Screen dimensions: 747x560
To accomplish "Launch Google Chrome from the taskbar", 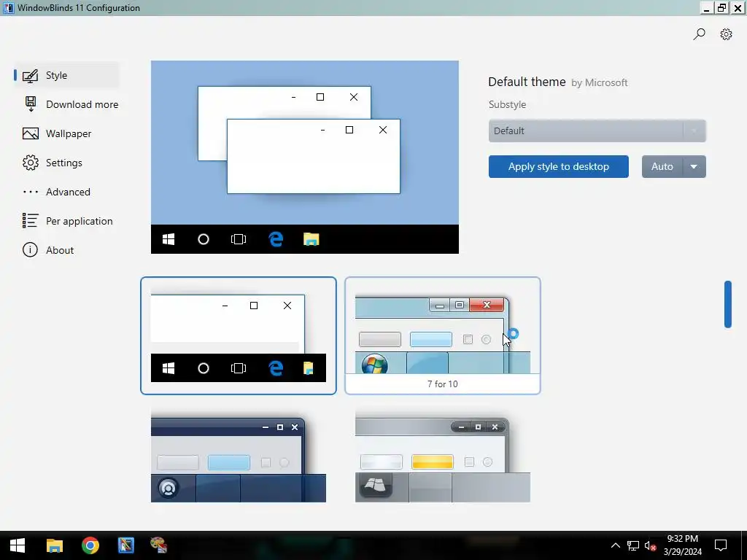I will [x=90, y=545].
